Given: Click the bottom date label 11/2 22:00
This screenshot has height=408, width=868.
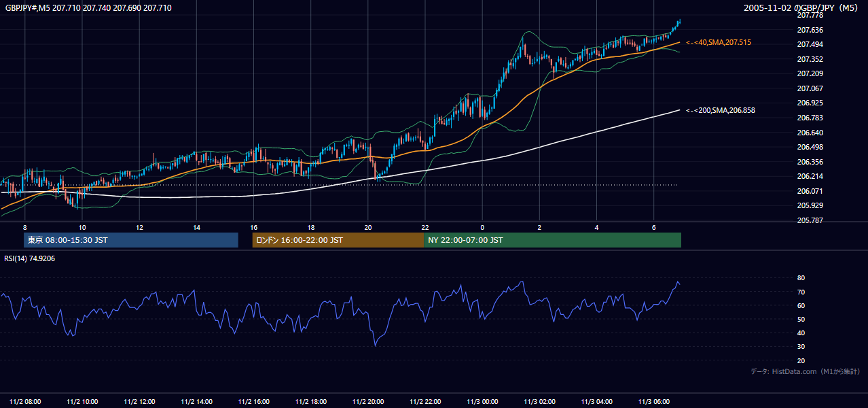Looking at the screenshot, I should pyautogui.click(x=424, y=401).
